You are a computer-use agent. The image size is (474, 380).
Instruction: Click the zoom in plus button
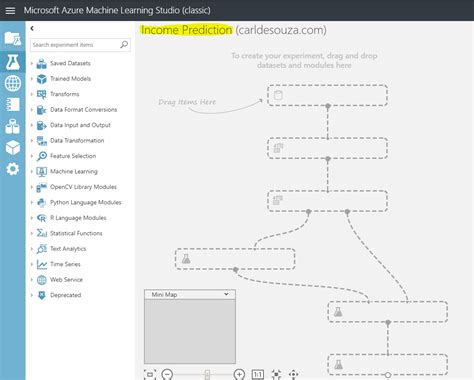(239, 374)
